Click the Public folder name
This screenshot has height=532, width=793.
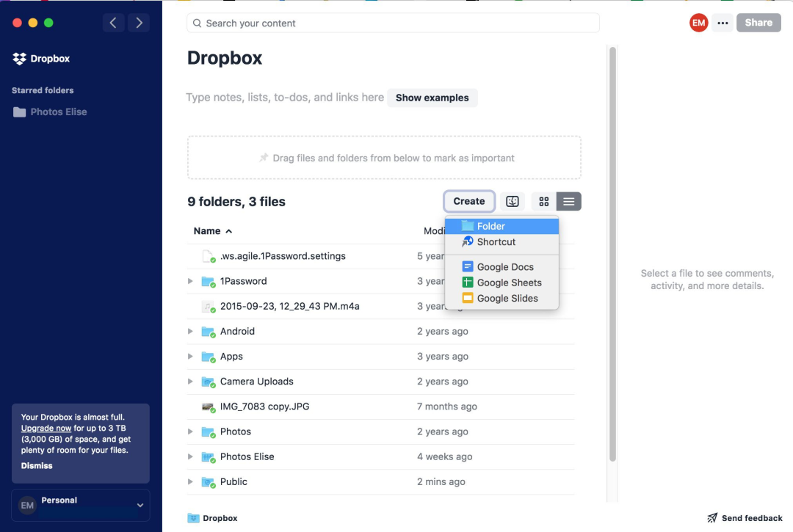point(233,481)
